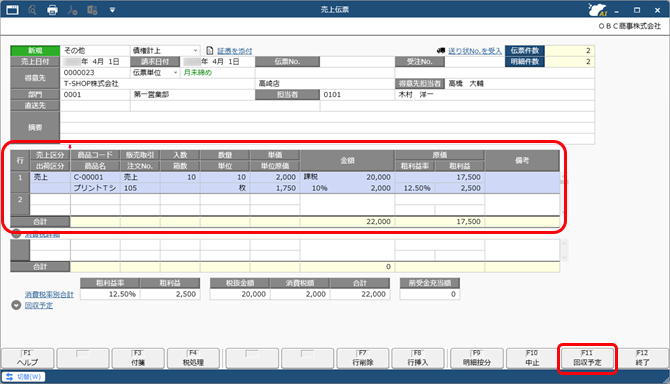
Task: Expand the 回収予定 section arrow
Action: (x=16, y=305)
